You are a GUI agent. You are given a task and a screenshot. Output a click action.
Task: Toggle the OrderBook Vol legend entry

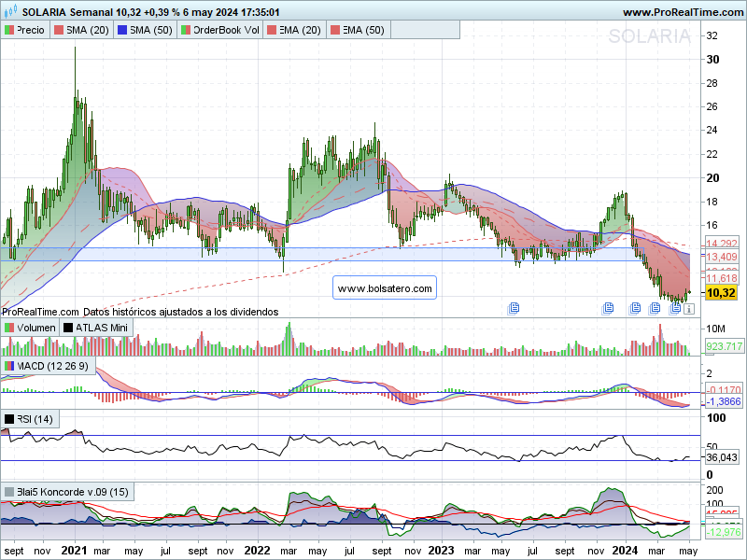tap(220, 30)
